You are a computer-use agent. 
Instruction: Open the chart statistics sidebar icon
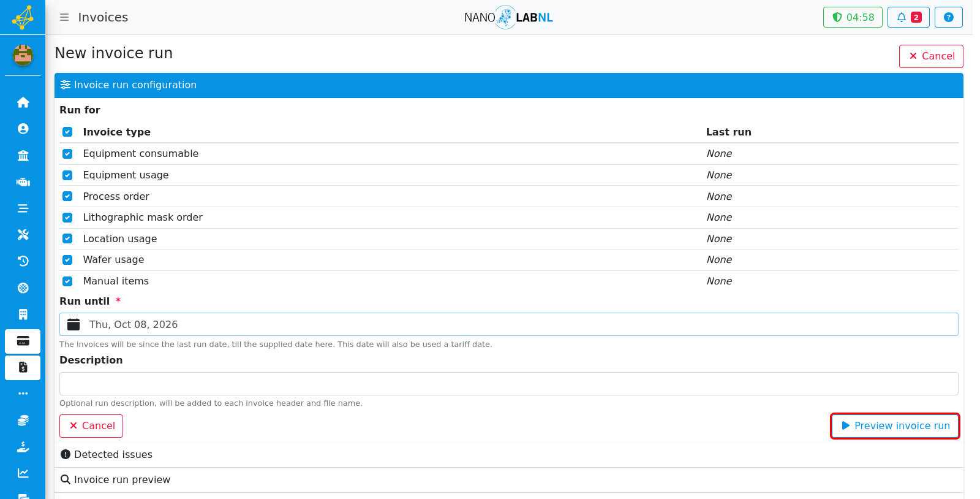click(x=23, y=473)
